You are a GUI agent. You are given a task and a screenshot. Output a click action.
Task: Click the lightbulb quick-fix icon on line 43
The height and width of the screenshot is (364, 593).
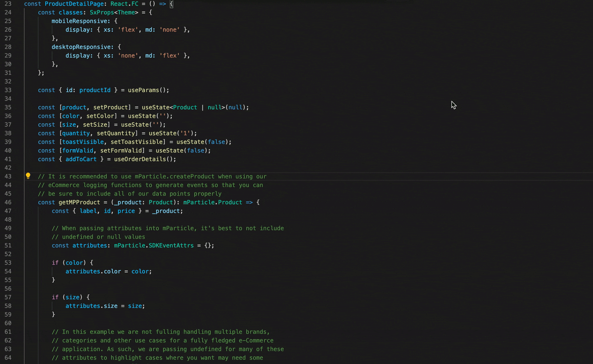click(28, 176)
